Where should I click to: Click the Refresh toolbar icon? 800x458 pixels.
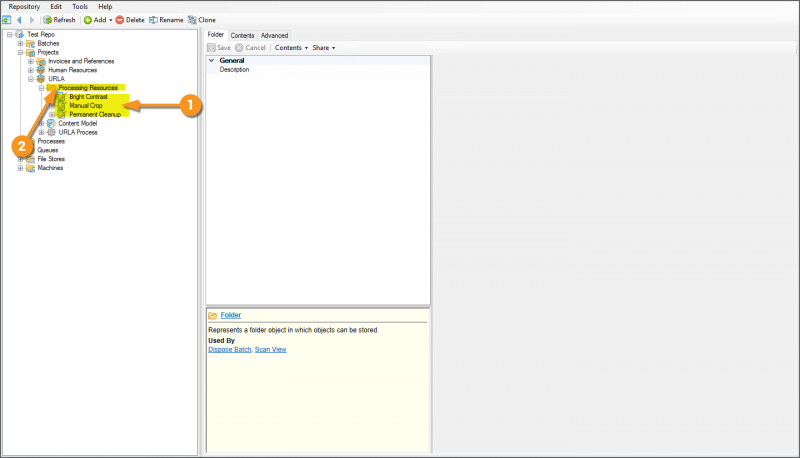coord(48,20)
